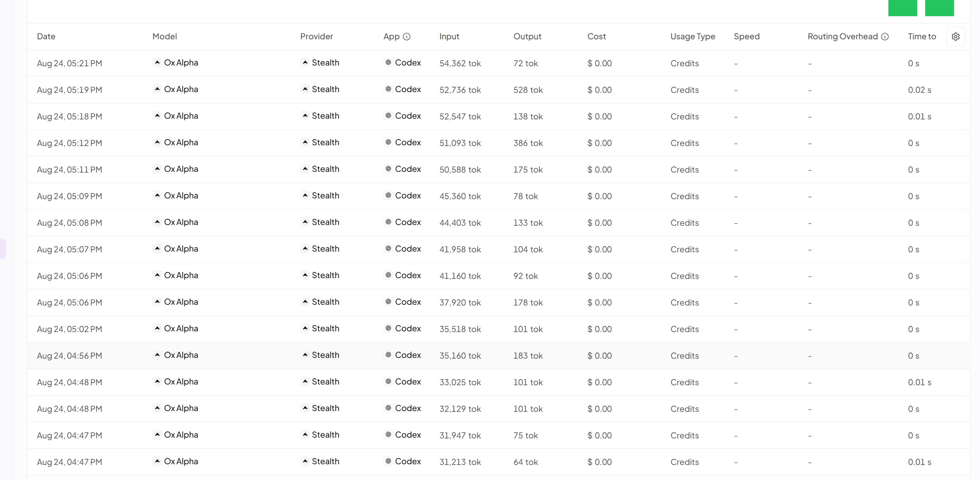The width and height of the screenshot is (980, 480).
Task: Open the table column settings gear
Action: [955, 37]
